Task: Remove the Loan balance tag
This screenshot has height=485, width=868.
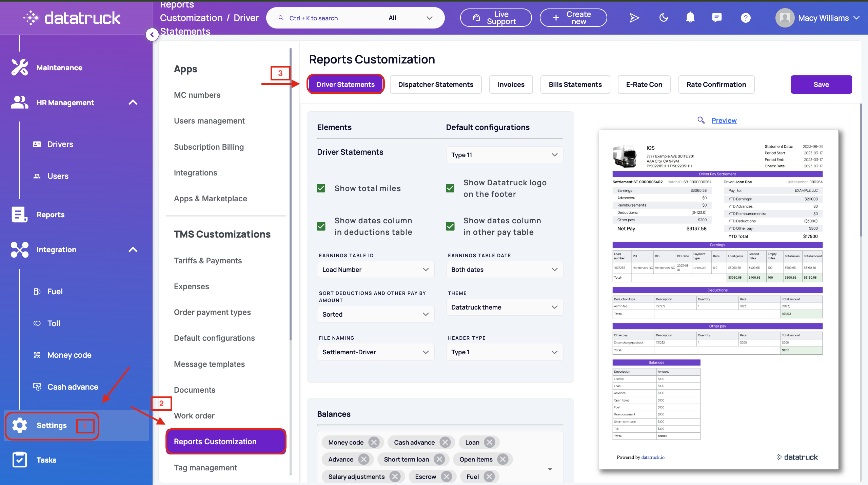Action: (490, 442)
